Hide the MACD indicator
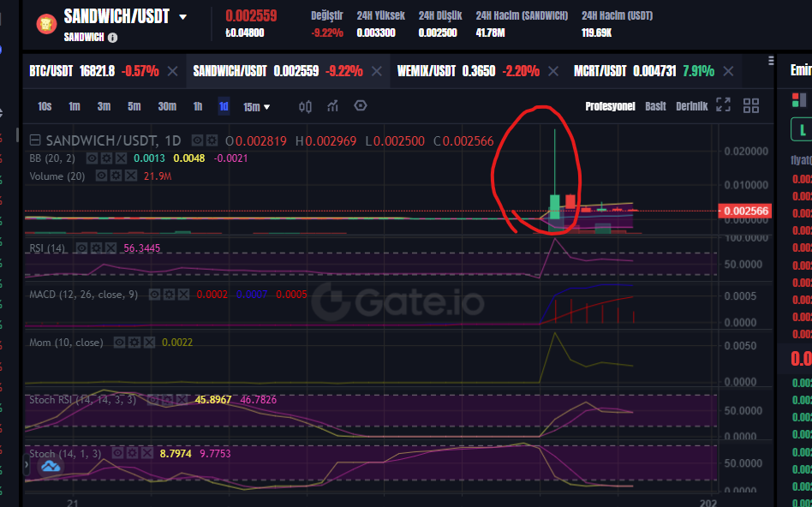The height and width of the screenshot is (507, 812). click(x=154, y=295)
